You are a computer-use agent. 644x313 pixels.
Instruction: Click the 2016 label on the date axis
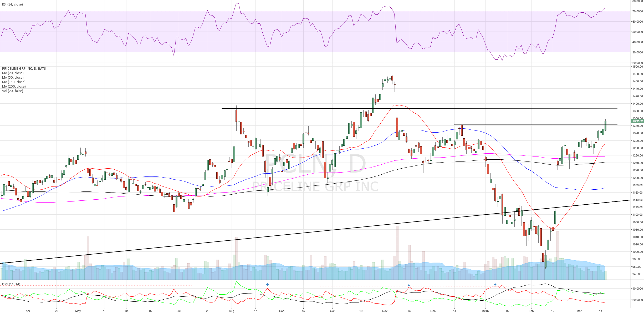pyautogui.click(x=485, y=311)
